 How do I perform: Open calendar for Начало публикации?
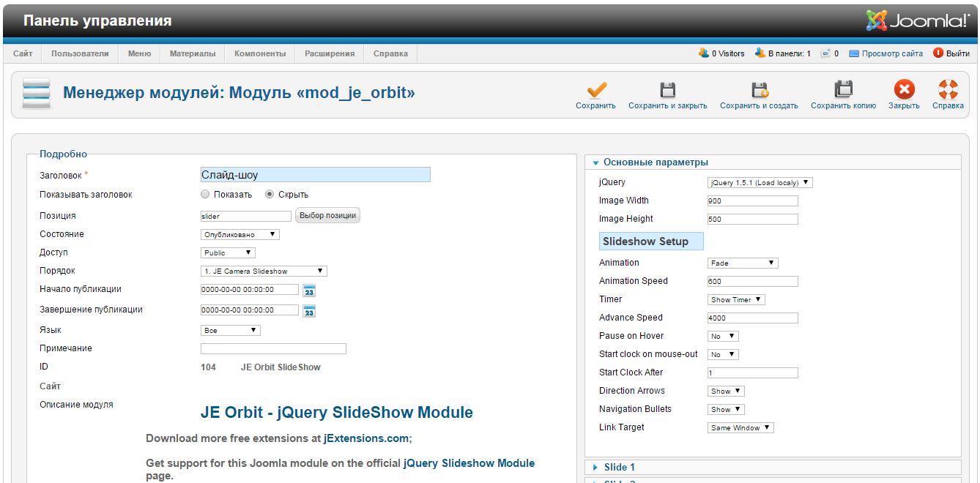[x=309, y=291]
